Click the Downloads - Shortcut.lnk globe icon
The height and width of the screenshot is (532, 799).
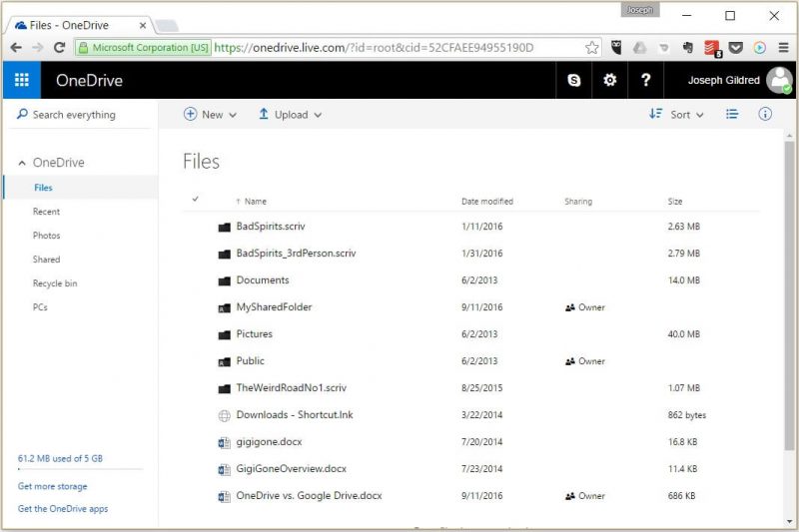tap(224, 416)
